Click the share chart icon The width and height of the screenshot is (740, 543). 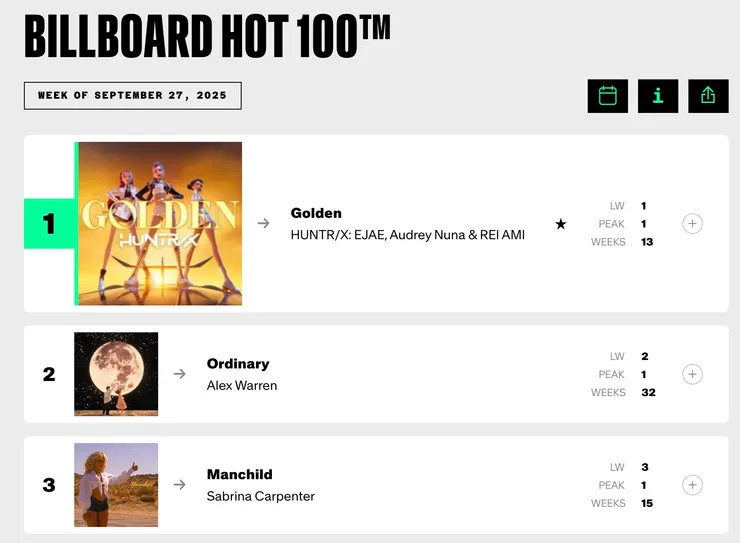coord(708,96)
